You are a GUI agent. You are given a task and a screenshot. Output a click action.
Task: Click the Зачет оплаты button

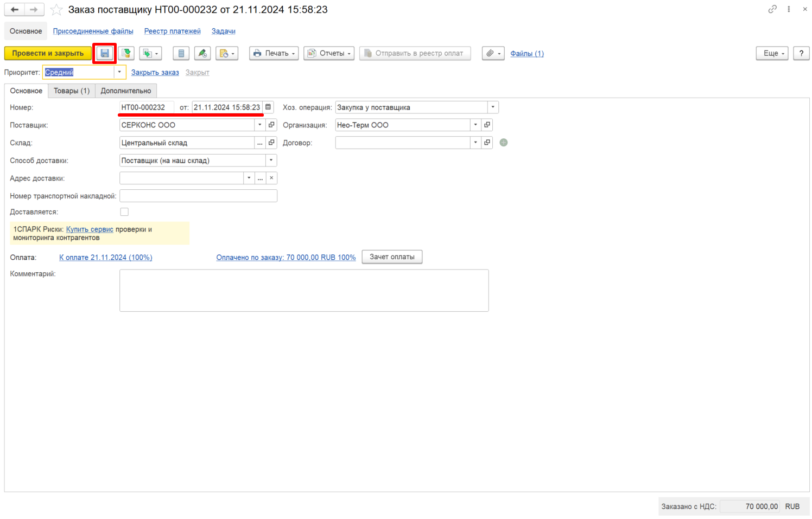(392, 257)
